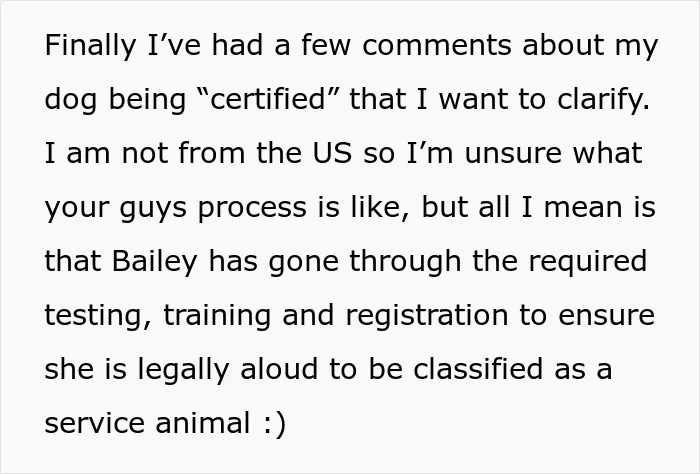Click the word "Finally" at paragraph start
Viewport: 700px width, 474px height.
[x=90, y=46]
